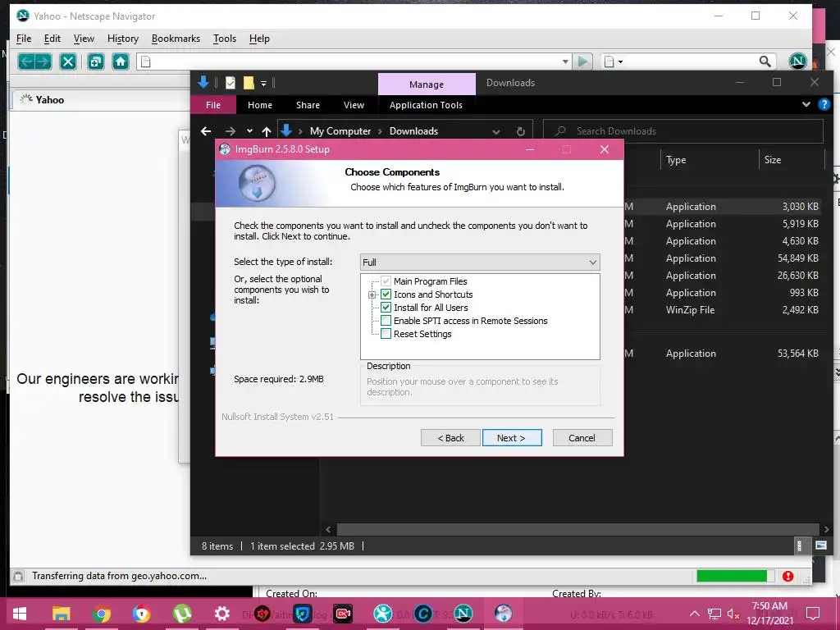Click the Search Downloads field
The image size is (840, 630).
(683, 131)
